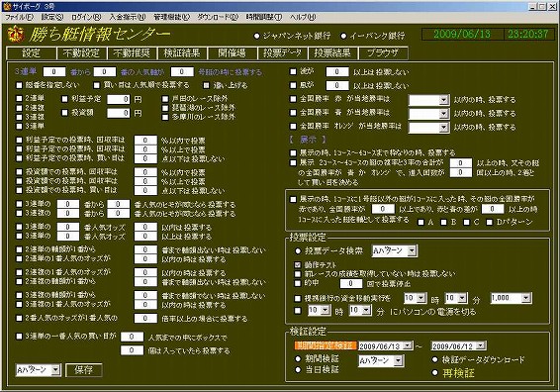
Task: Switch to the 投票データ tab
Action: coord(283,53)
